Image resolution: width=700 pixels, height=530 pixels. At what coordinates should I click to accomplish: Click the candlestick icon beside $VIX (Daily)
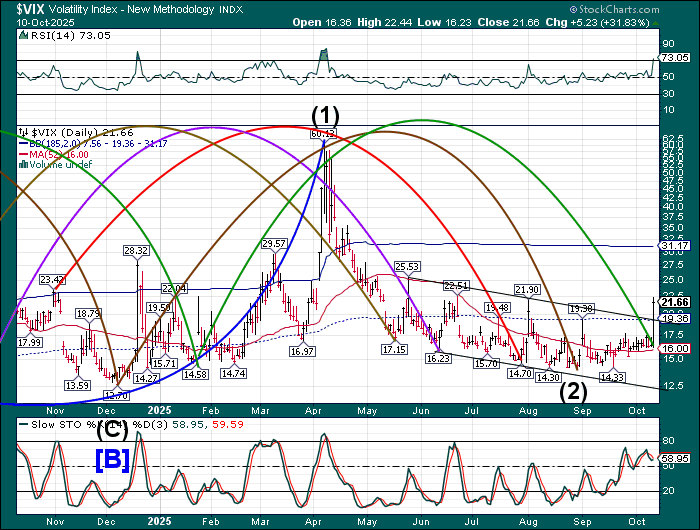(x=25, y=132)
